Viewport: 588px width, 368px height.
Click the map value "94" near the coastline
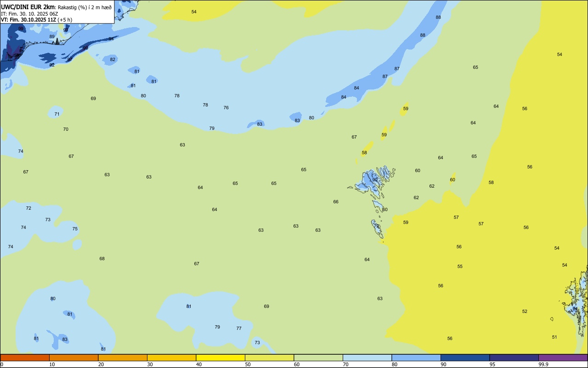coord(111,39)
